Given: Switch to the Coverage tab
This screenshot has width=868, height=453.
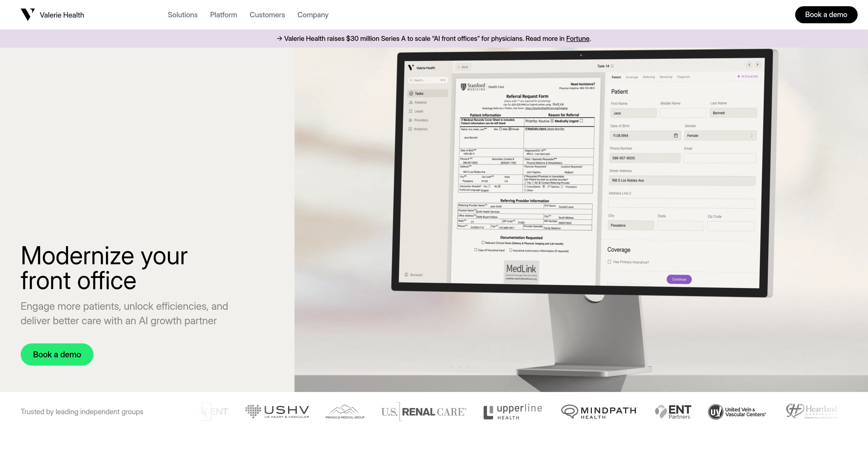Looking at the screenshot, I should (x=631, y=77).
